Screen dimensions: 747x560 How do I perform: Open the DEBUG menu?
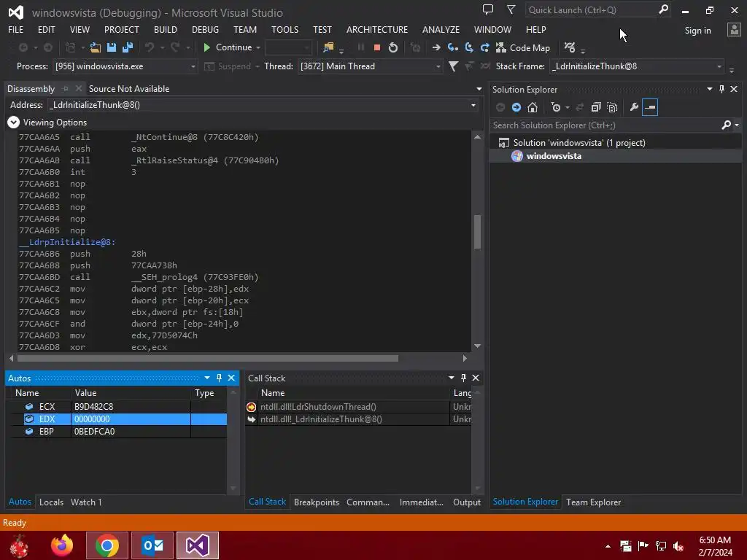[x=205, y=29]
